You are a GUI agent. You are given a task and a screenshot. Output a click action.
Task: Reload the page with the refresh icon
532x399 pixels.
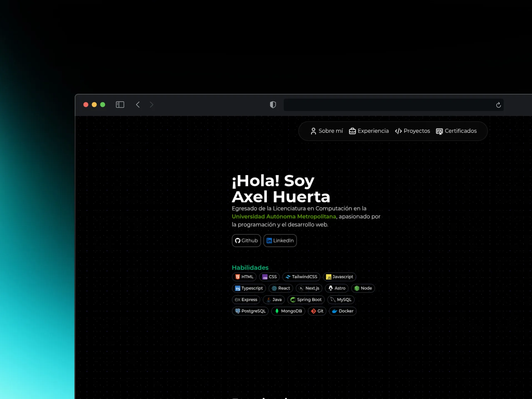coord(498,105)
